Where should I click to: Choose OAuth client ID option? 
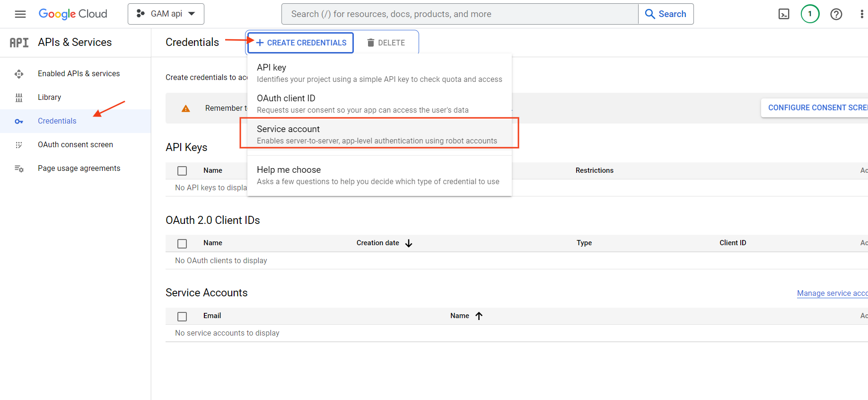click(379, 104)
